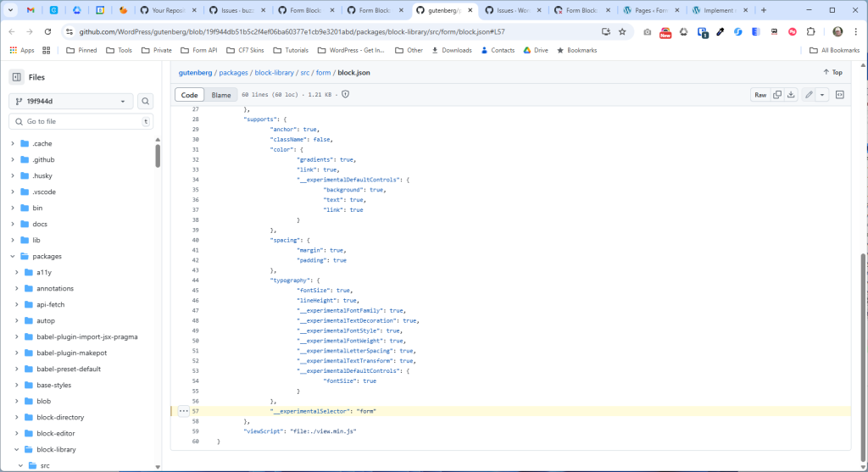Click the pencil edit file icon

[x=809, y=95]
